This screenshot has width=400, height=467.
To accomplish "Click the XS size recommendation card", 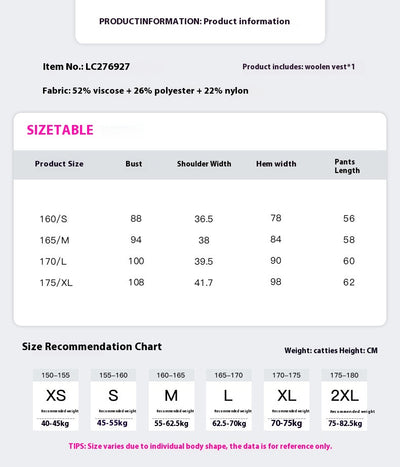I will tap(56, 400).
